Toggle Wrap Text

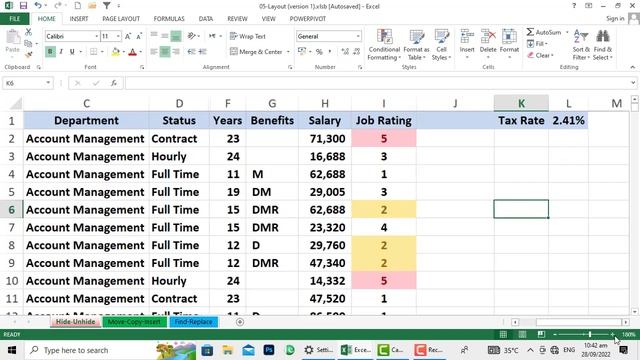(248, 36)
